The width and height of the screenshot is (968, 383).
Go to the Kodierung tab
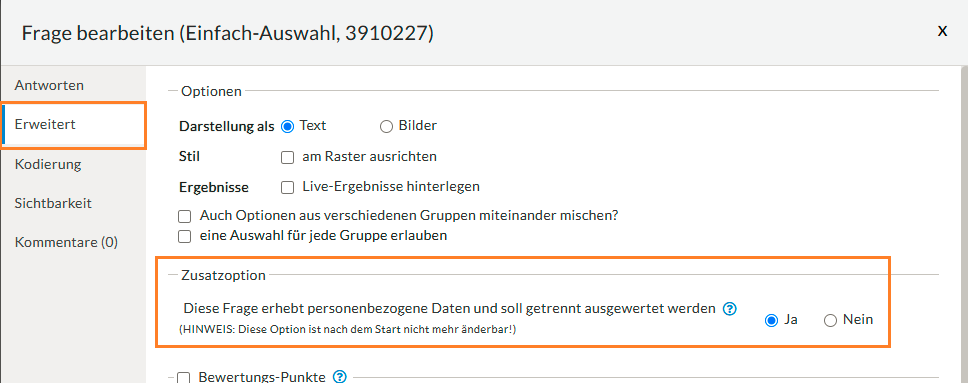point(48,164)
